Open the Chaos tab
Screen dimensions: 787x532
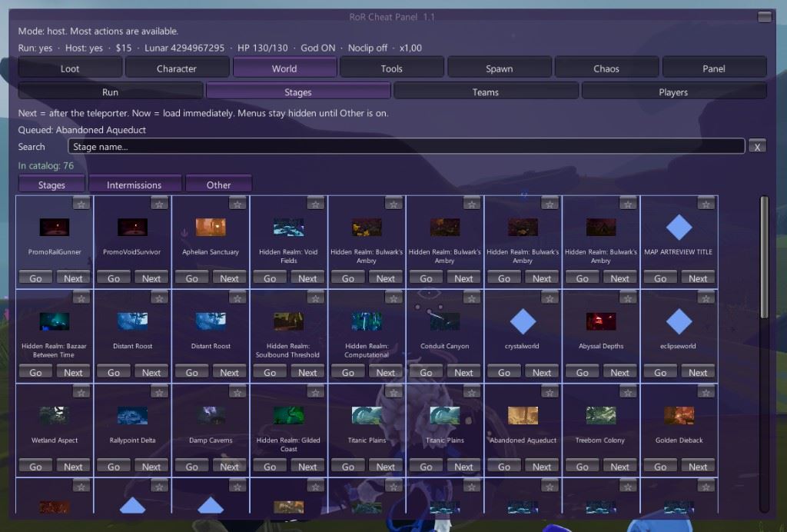(x=606, y=68)
